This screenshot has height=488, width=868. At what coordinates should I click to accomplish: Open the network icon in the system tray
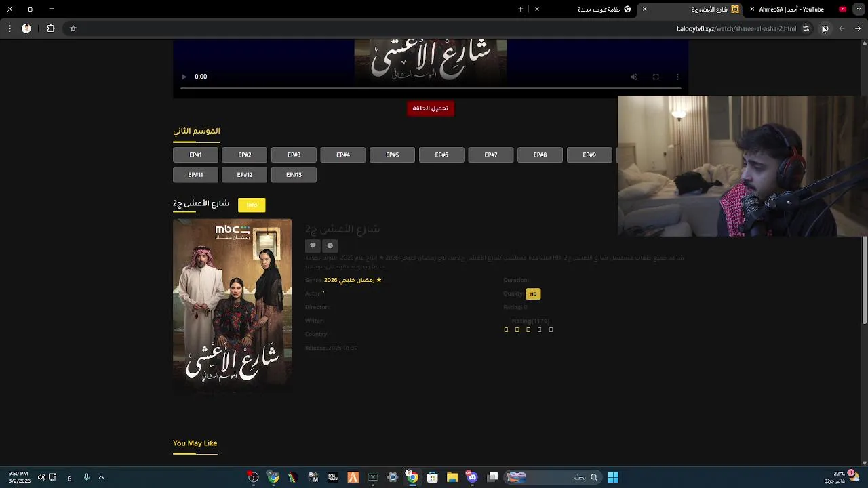pyautogui.click(x=53, y=477)
